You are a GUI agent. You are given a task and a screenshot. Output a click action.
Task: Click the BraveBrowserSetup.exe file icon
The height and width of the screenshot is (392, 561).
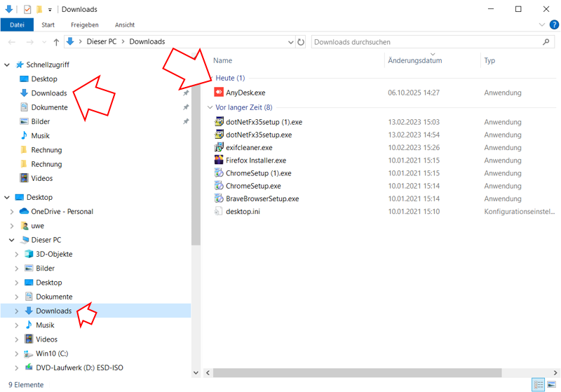click(x=219, y=198)
